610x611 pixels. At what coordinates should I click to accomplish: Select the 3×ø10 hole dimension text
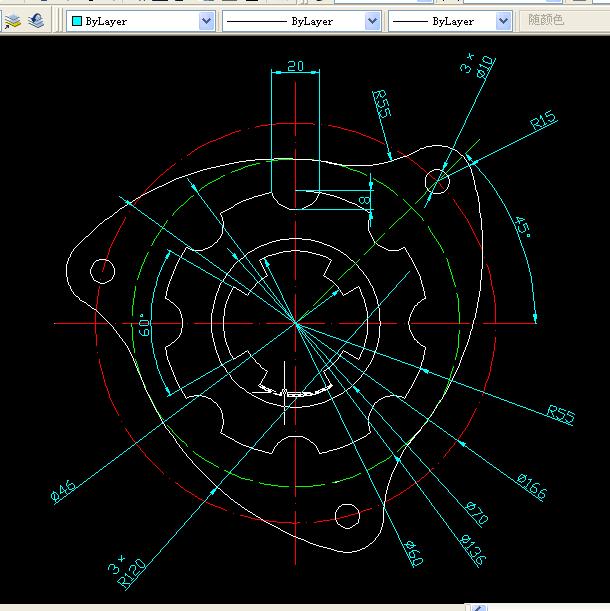(x=478, y=65)
